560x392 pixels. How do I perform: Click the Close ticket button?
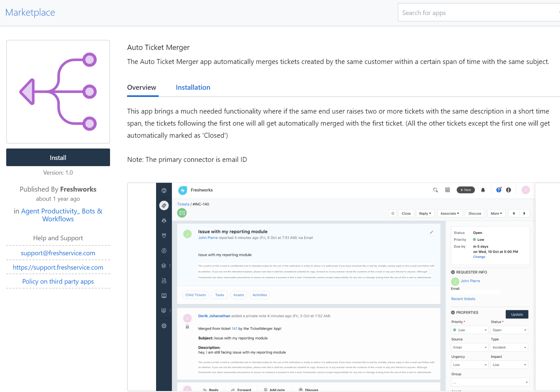(x=406, y=213)
